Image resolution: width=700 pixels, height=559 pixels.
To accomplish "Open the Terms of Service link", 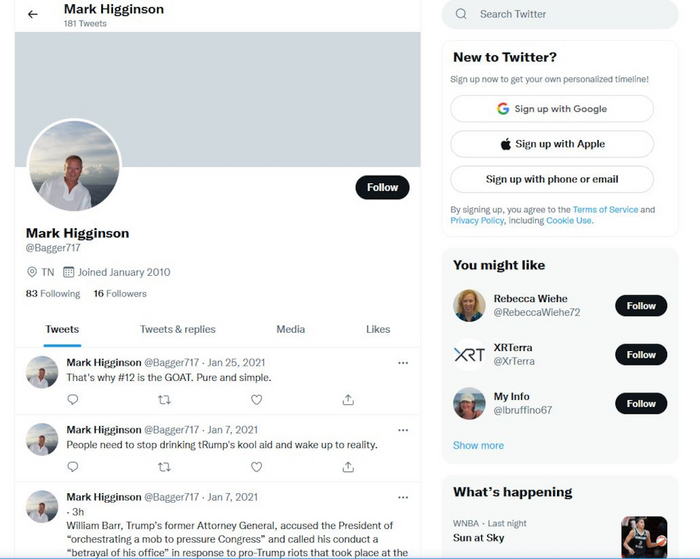I will [x=605, y=210].
